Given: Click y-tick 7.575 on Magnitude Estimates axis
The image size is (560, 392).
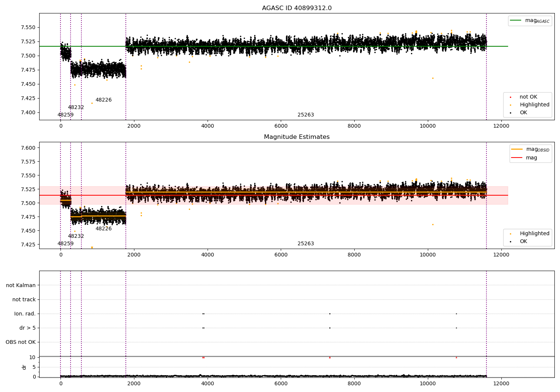Looking at the screenshot, I should point(28,162).
